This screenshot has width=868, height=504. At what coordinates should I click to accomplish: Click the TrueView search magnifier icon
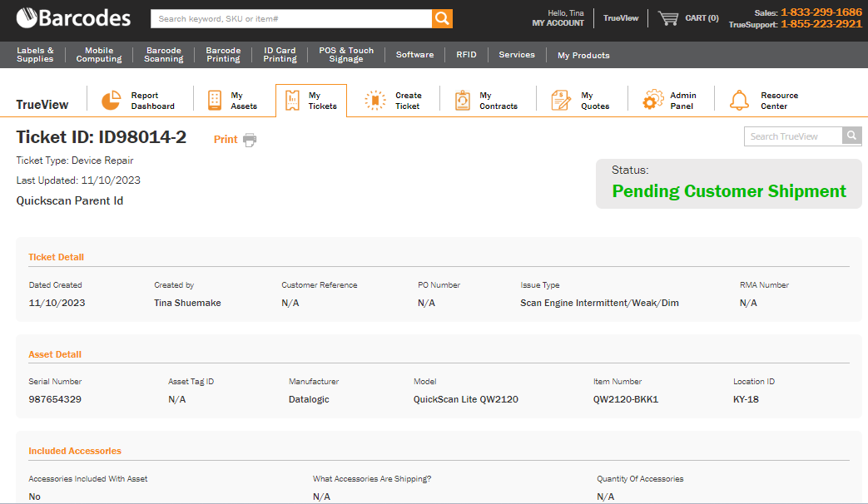tap(852, 136)
